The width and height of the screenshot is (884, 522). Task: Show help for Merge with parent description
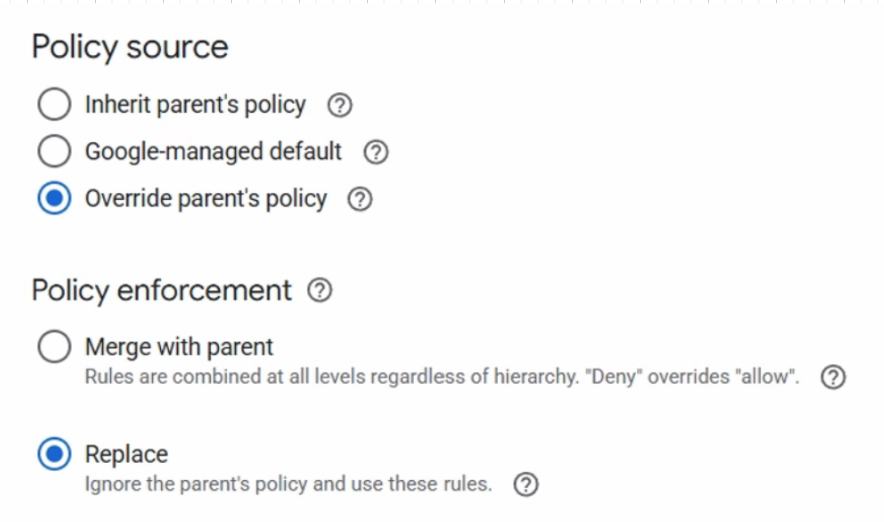click(833, 377)
